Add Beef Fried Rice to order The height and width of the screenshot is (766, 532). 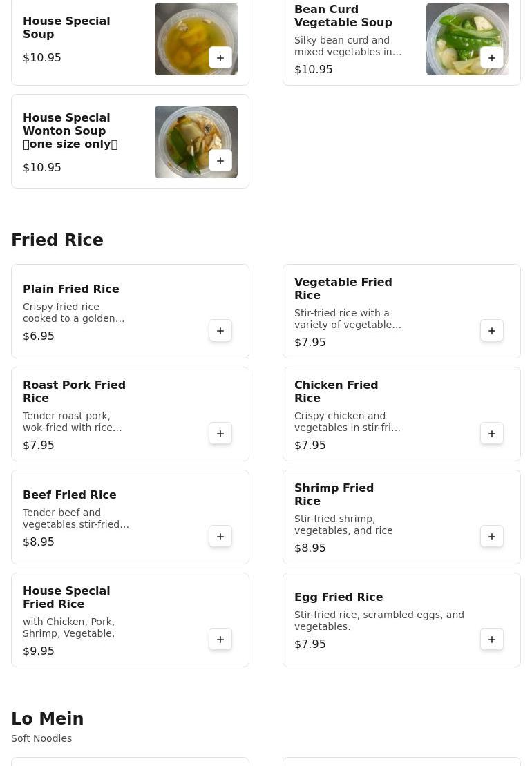(220, 537)
